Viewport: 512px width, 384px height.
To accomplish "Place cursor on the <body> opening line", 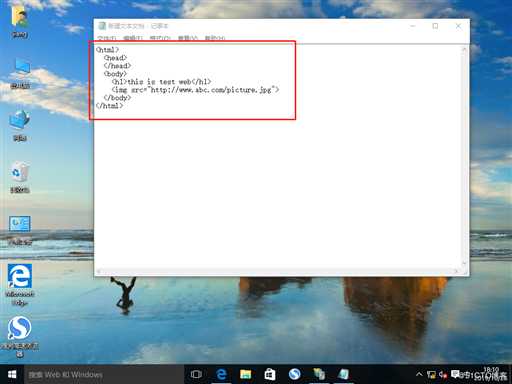I will [115, 74].
